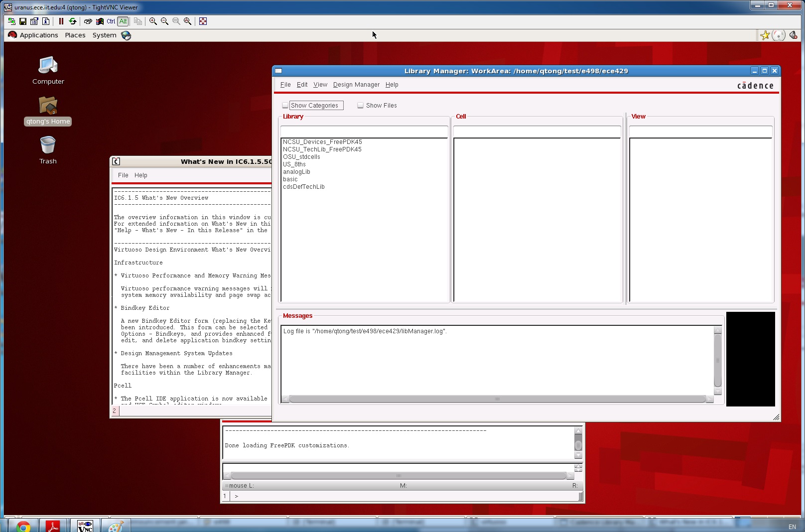Screen dimensions: 805x532
Task: Select the OSU_stdcells library
Action: (301, 157)
